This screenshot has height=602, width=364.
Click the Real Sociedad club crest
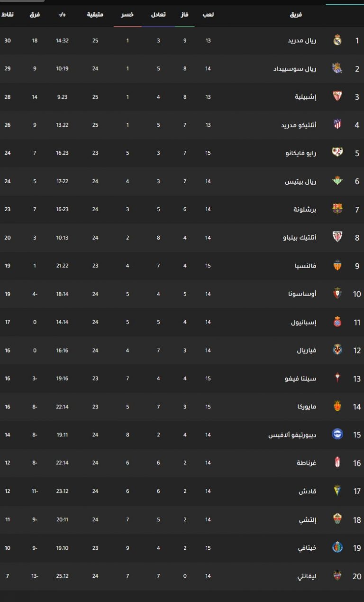[337, 68]
